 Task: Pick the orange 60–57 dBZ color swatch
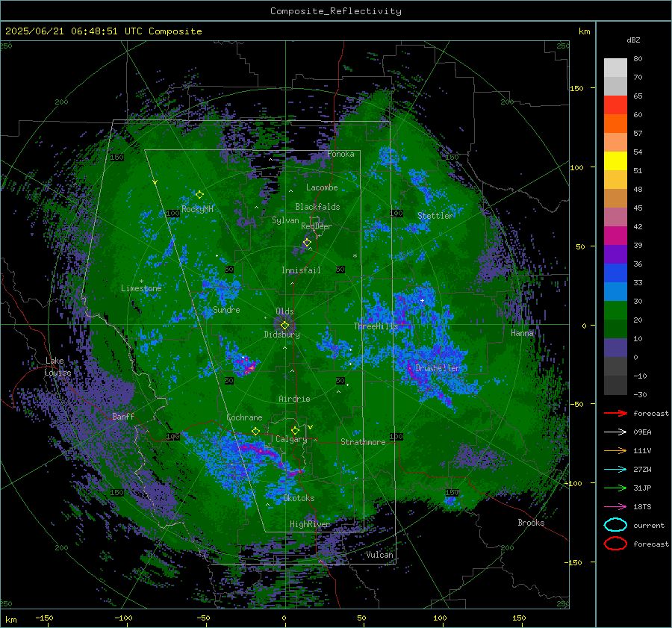click(x=615, y=124)
